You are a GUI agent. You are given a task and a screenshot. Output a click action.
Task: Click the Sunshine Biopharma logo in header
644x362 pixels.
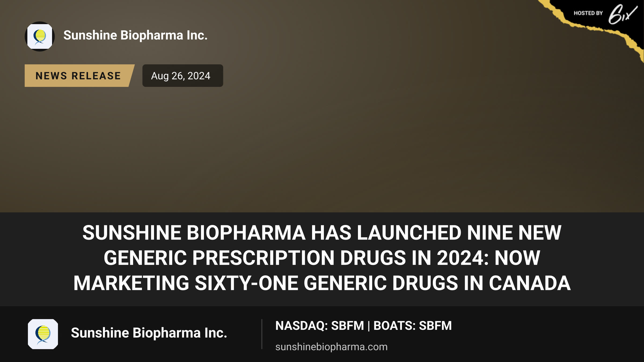(40, 36)
